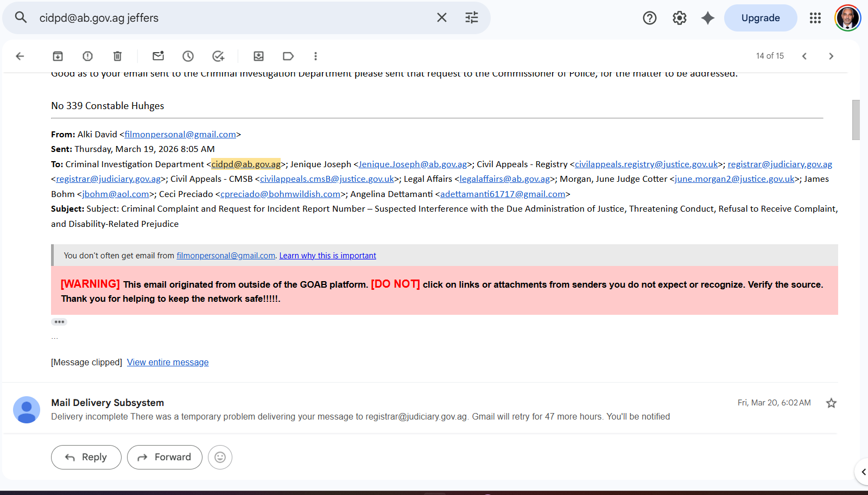Screen dimensions: 868x495
Task: Open the Settings gear menu
Action: point(679,18)
